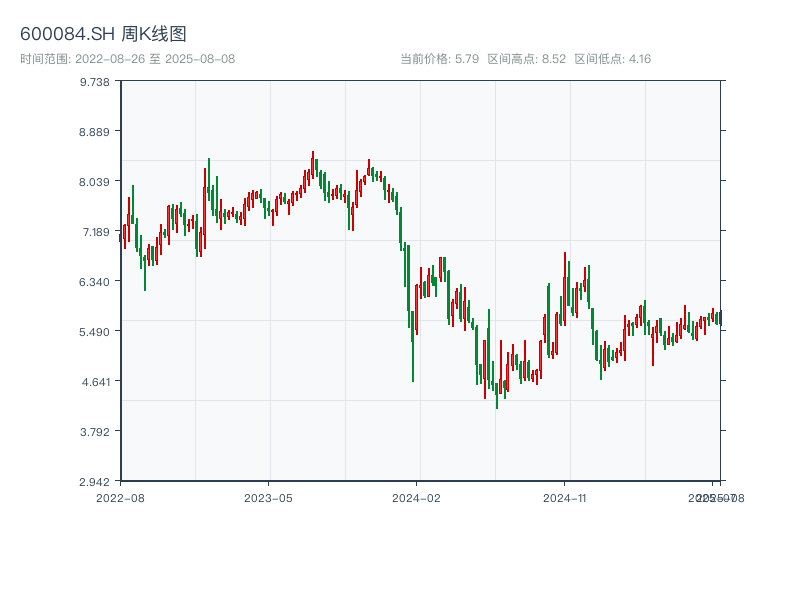Select the 2023-05 date on the x-axis
800x600 pixels.
268,497
